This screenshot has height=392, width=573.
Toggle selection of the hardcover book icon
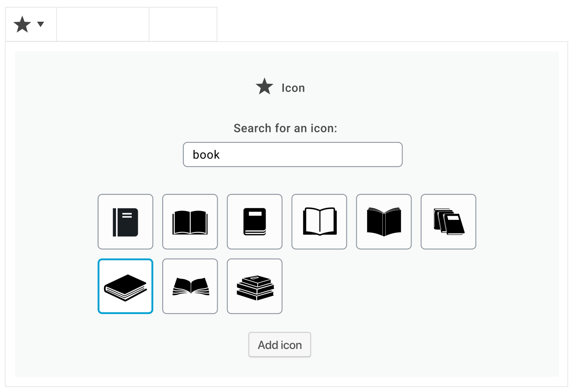click(x=254, y=221)
